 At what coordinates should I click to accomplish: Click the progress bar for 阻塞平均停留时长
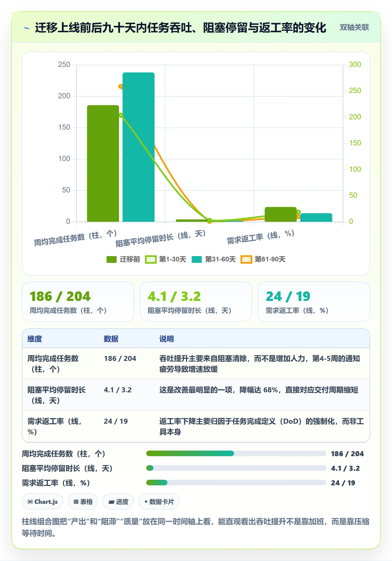(236, 468)
